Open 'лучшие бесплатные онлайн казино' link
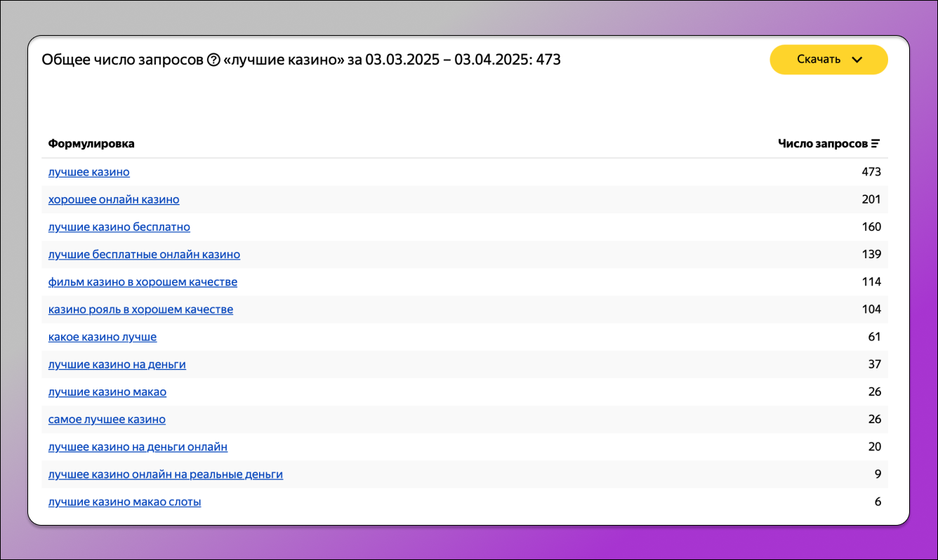The width and height of the screenshot is (938, 560). pyautogui.click(x=144, y=254)
